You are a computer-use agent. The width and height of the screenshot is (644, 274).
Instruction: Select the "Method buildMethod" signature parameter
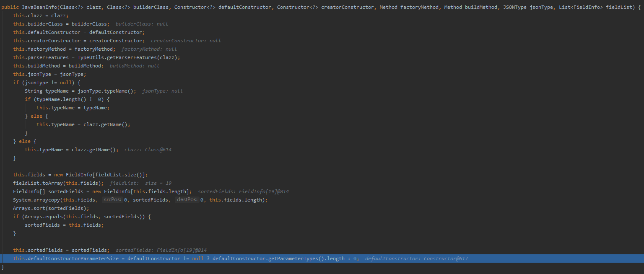pos(470,7)
